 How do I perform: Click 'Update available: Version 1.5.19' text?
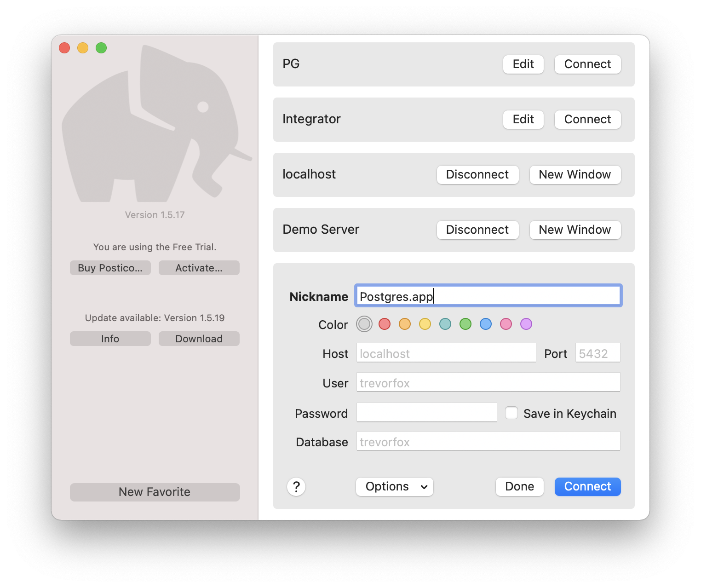tap(155, 318)
